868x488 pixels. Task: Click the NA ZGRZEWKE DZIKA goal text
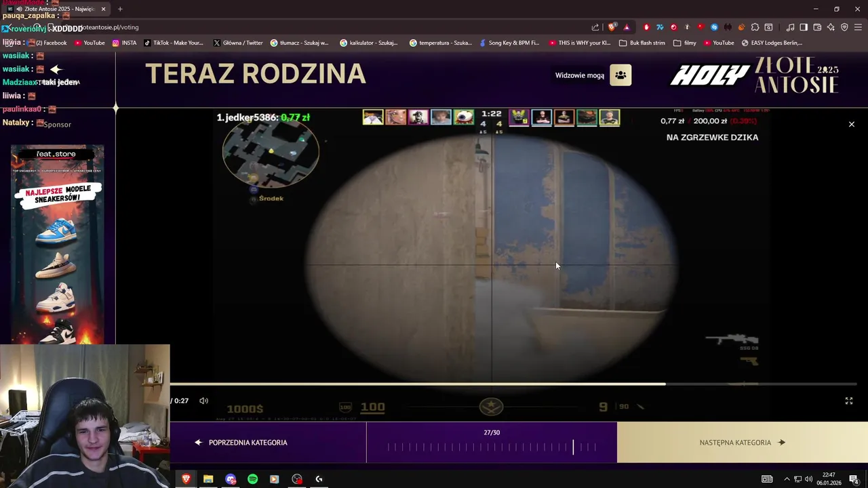coord(712,137)
